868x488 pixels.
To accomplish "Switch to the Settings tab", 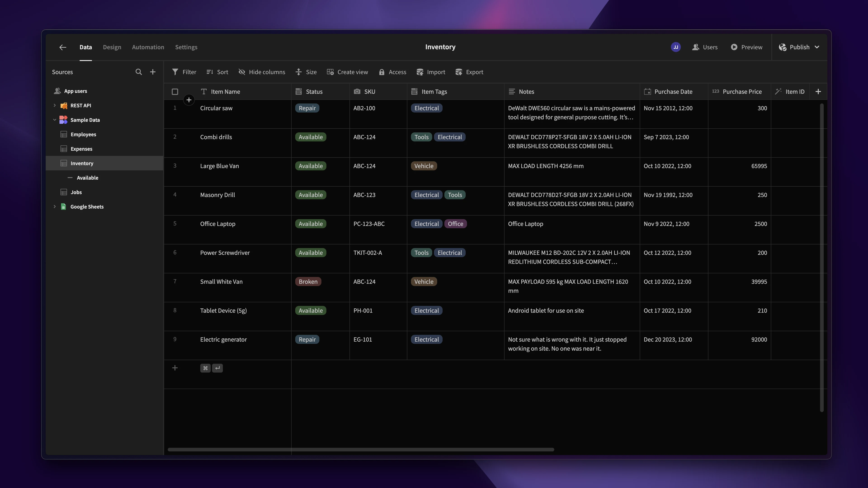I will (186, 47).
